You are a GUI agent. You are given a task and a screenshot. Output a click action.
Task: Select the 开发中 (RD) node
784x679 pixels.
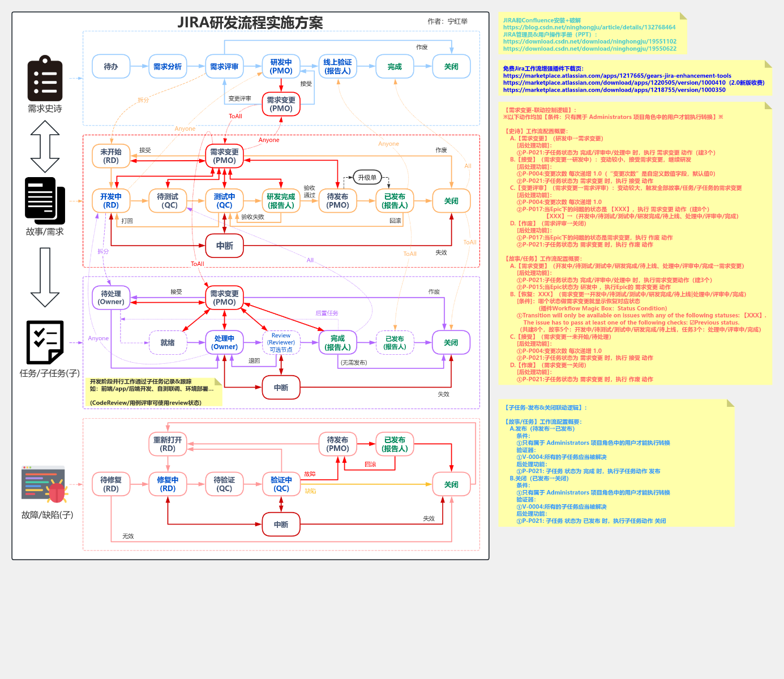111,201
